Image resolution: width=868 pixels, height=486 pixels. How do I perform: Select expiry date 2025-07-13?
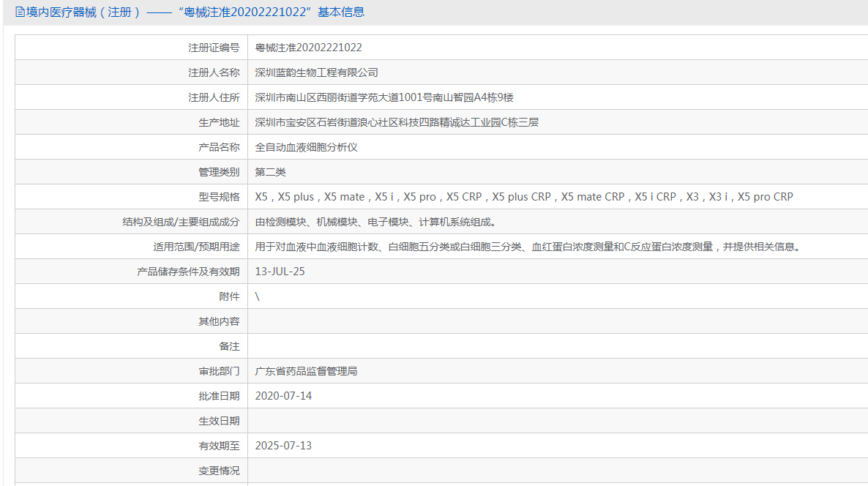(x=283, y=446)
